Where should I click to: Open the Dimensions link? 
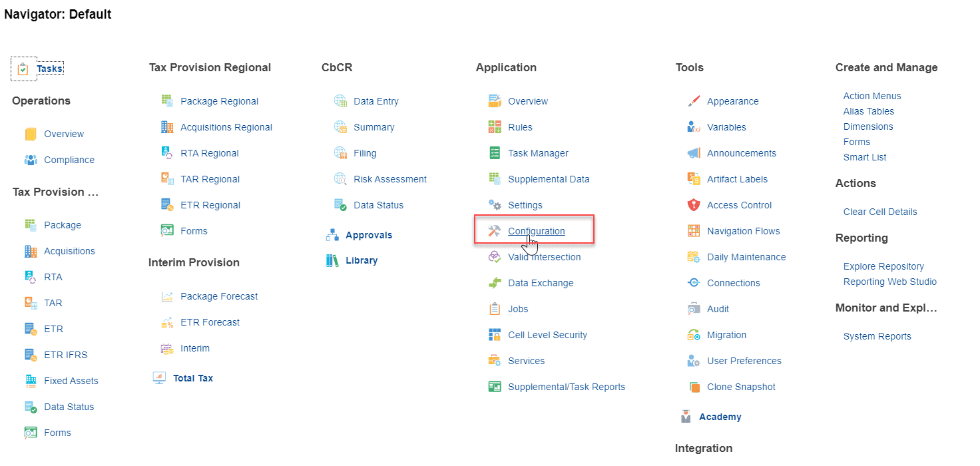click(x=868, y=126)
